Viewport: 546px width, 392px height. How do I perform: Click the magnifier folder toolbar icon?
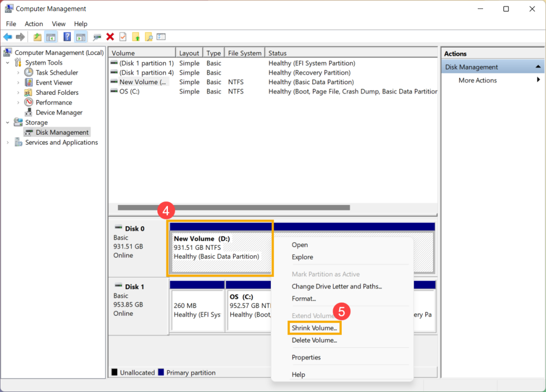pyautogui.click(x=149, y=37)
